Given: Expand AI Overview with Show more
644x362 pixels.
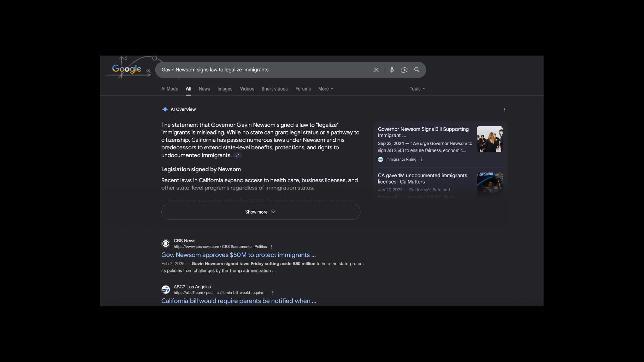Looking at the screenshot, I should (261, 212).
